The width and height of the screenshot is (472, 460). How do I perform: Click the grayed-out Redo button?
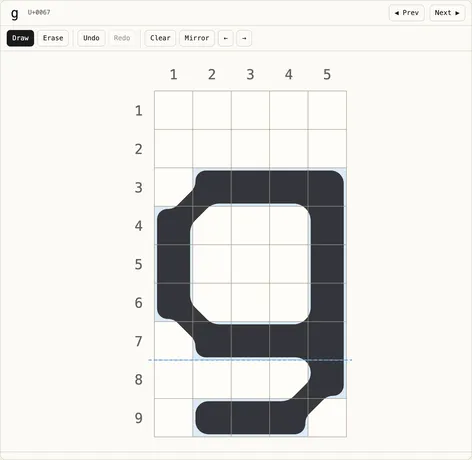(122, 38)
